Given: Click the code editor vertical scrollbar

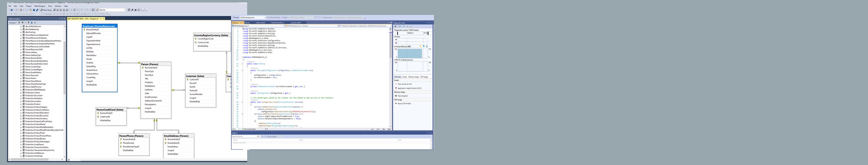Looking at the screenshot, I should [x=391, y=78].
